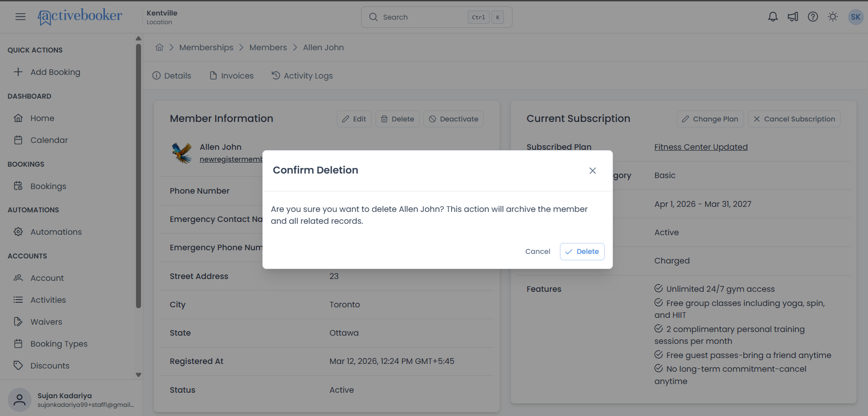Confirm deletion with the Delete button
This screenshot has width=868, height=416.
tap(582, 252)
